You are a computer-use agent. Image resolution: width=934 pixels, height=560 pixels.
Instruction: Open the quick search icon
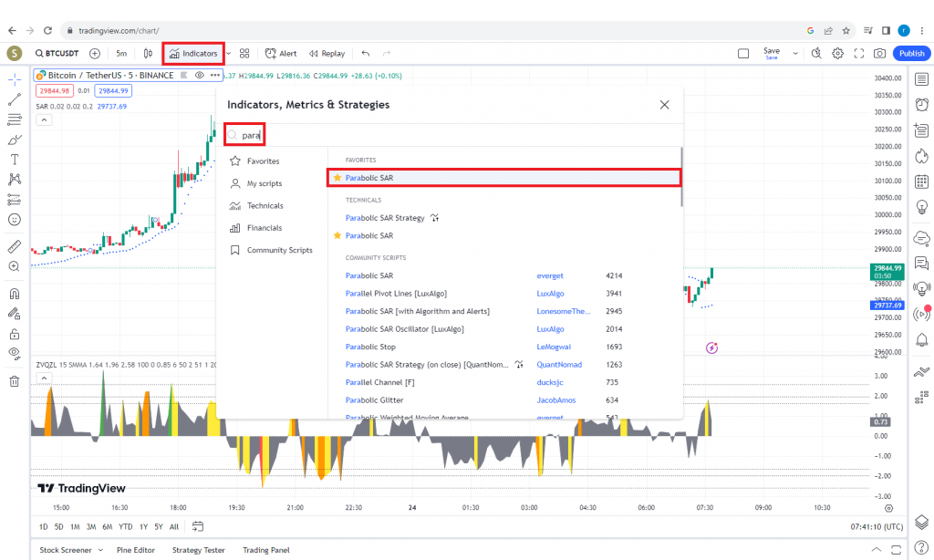(816, 54)
